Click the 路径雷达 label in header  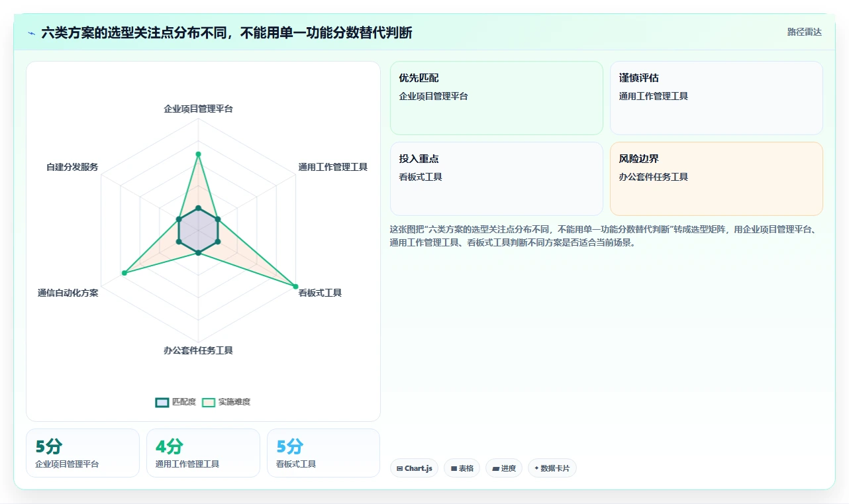804,32
